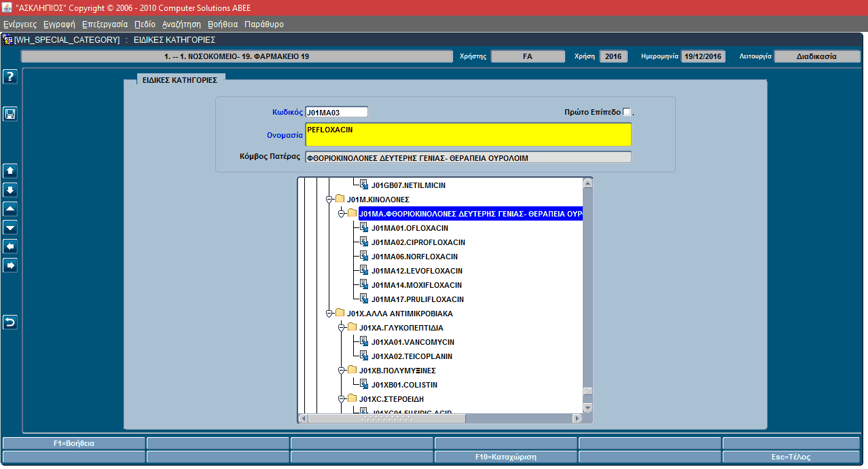Open the Εγγραφή menu
Viewport: 868px width, 469px height.
[59, 24]
